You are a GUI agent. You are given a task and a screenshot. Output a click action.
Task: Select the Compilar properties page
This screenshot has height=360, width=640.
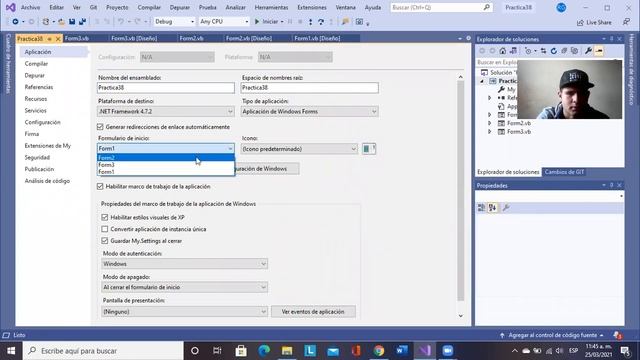pos(36,64)
